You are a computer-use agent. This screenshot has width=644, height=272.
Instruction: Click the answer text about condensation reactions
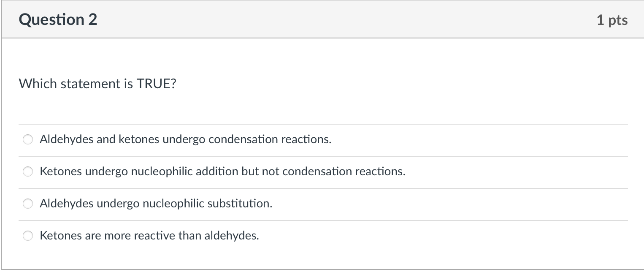point(186,139)
